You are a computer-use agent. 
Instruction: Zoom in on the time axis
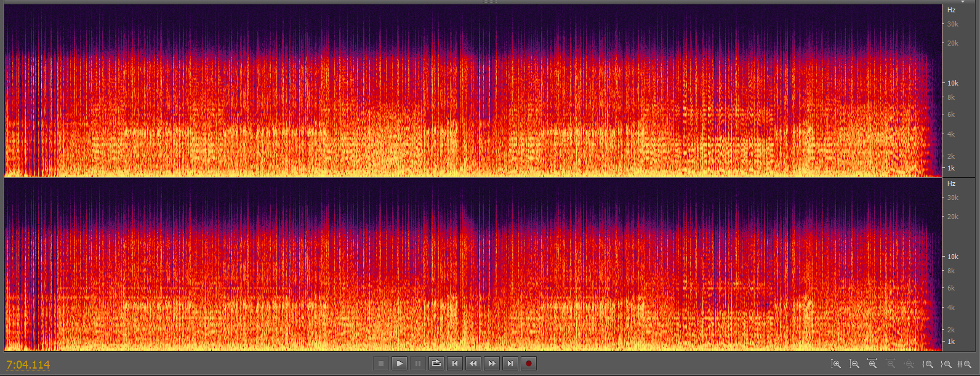[872, 364]
